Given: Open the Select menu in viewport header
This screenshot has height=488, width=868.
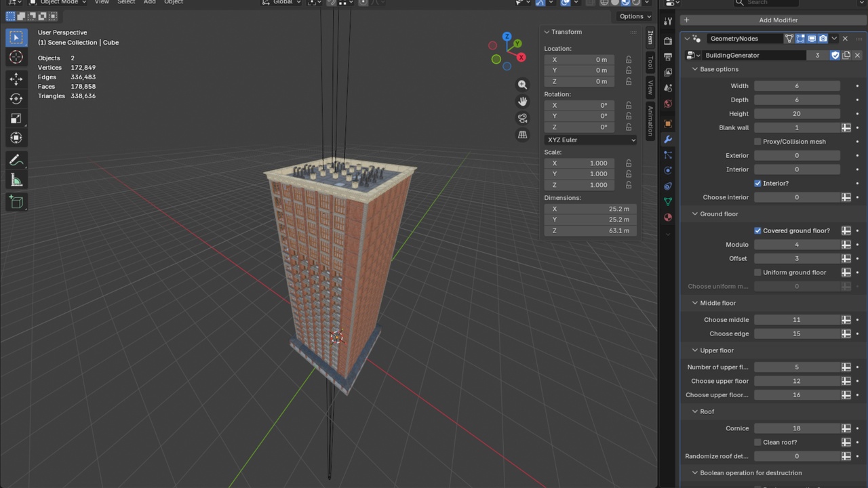Looking at the screenshot, I should (x=126, y=2).
